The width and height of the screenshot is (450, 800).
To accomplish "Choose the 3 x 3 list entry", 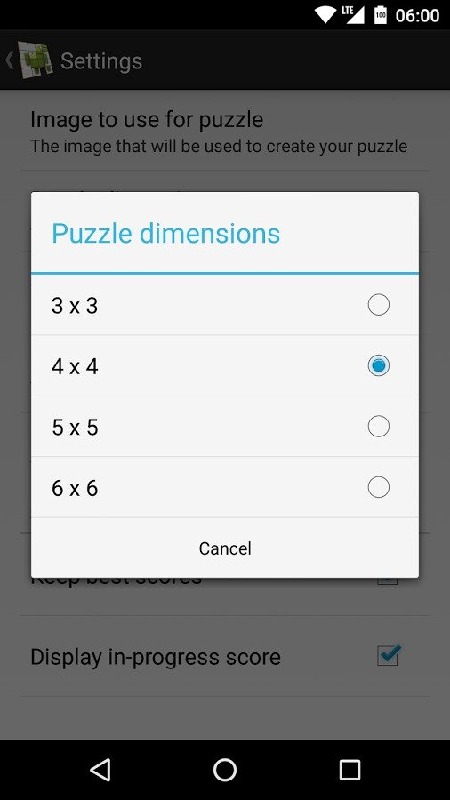I will pyautogui.click(x=225, y=305).
